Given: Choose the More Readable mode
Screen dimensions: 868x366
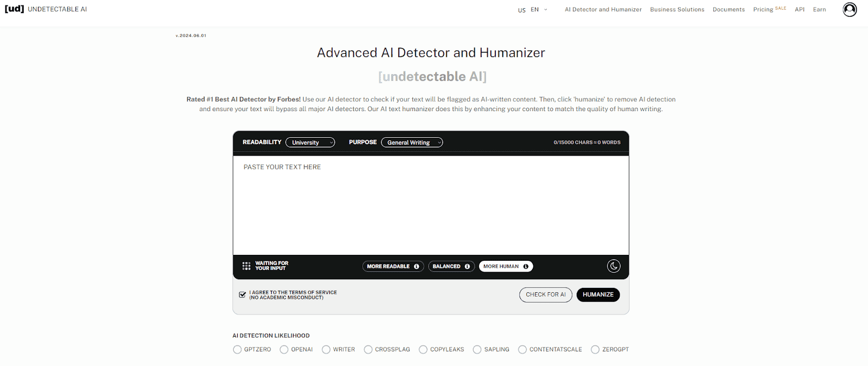Looking at the screenshot, I should point(393,266).
